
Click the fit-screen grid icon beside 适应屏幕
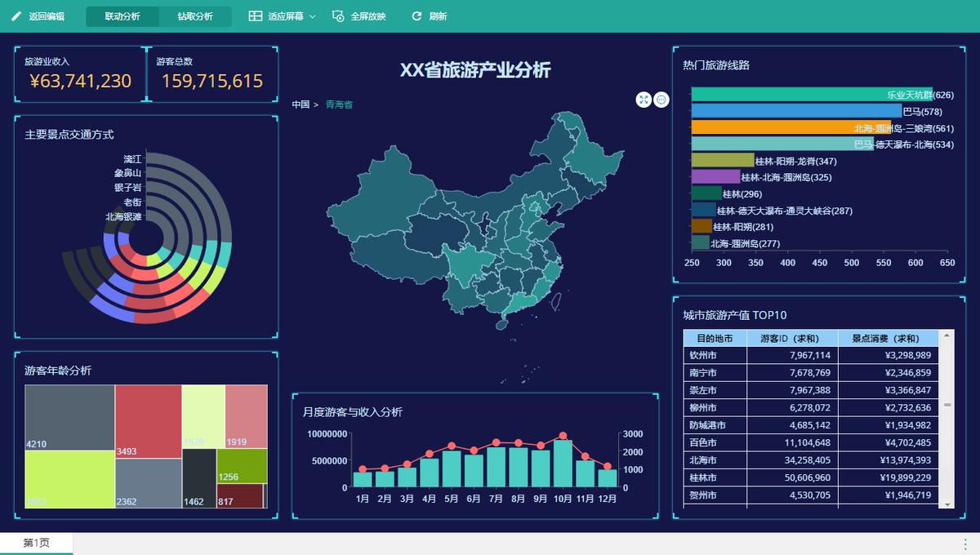click(254, 16)
